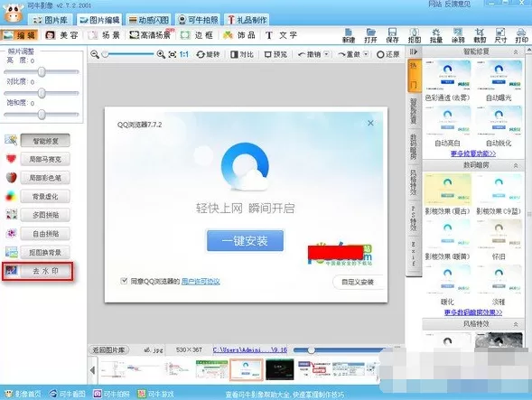
Task: Click the 亮度 brightness slider handle
Action: [x=42, y=71]
